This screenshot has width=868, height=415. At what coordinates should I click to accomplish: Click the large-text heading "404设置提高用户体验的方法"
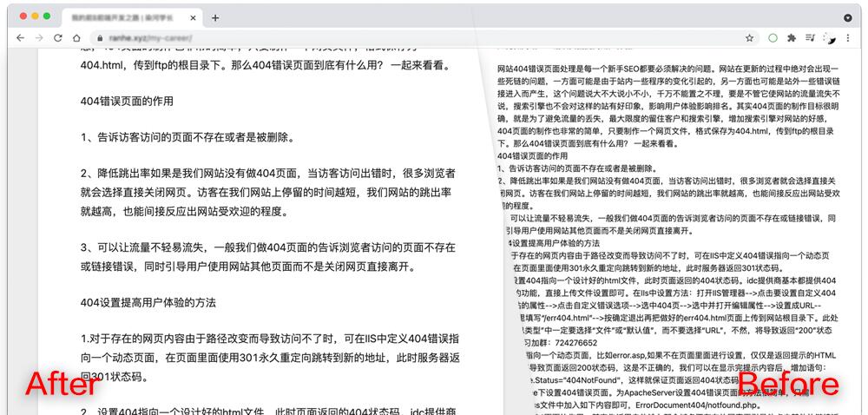pyautogui.click(x=148, y=303)
